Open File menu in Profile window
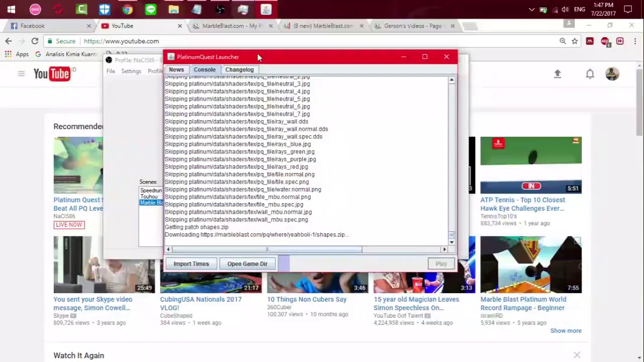 point(111,71)
